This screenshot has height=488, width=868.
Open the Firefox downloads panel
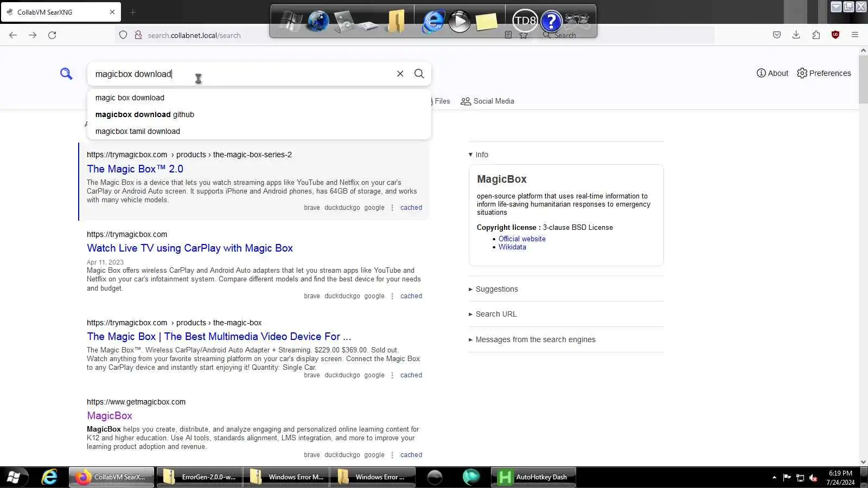pyautogui.click(x=796, y=35)
